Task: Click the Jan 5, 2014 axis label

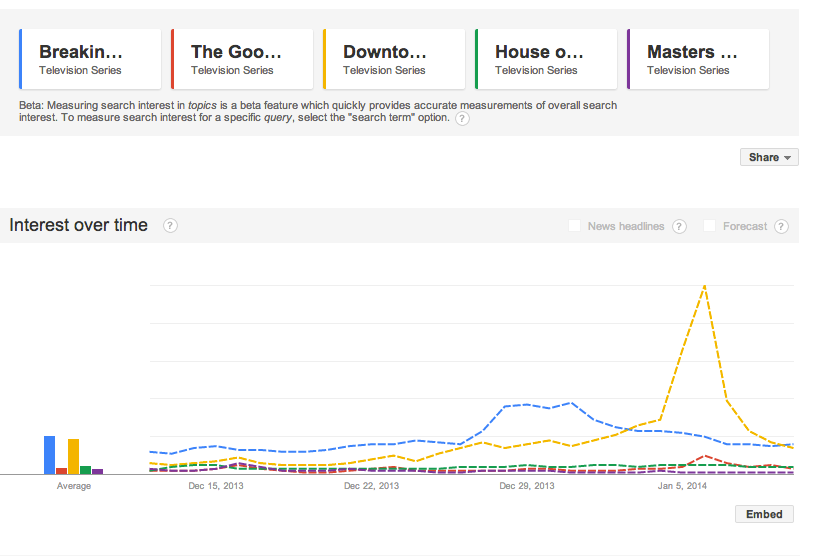Action: (682, 486)
